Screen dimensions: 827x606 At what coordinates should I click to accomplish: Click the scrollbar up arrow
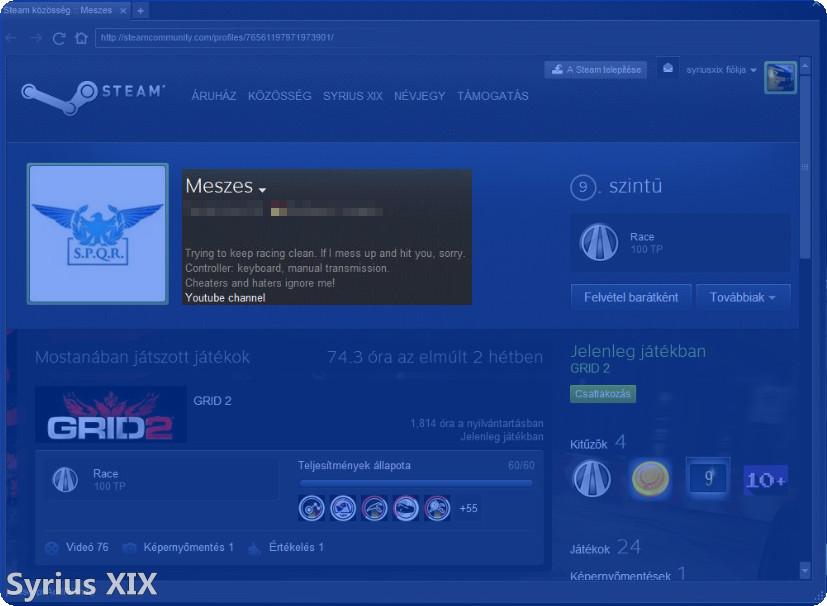(805, 66)
